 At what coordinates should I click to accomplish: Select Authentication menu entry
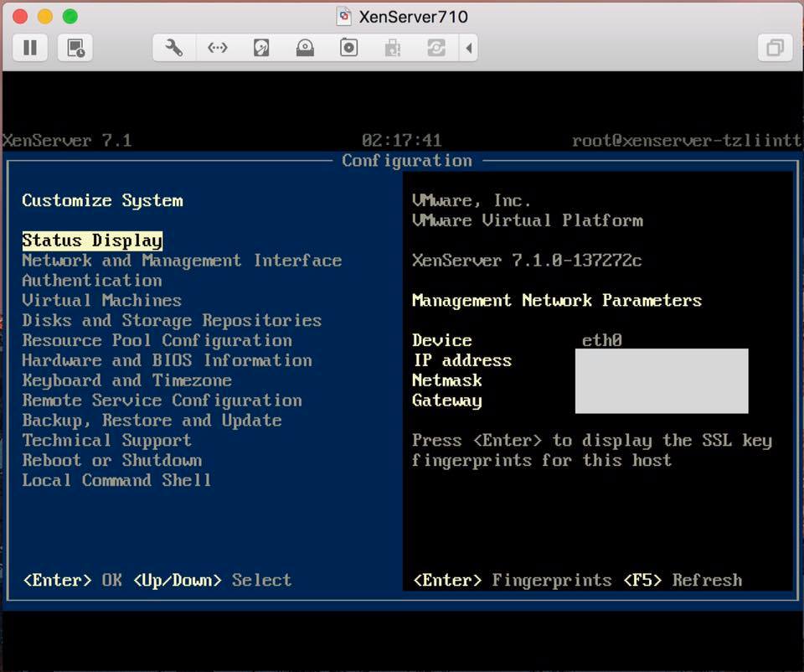[x=92, y=281]
